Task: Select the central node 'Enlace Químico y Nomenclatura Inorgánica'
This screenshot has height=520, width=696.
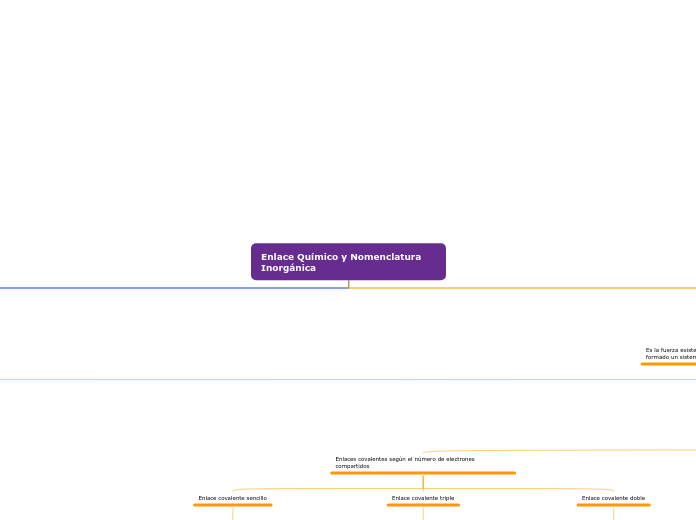Action: click(x=348, y=262)
